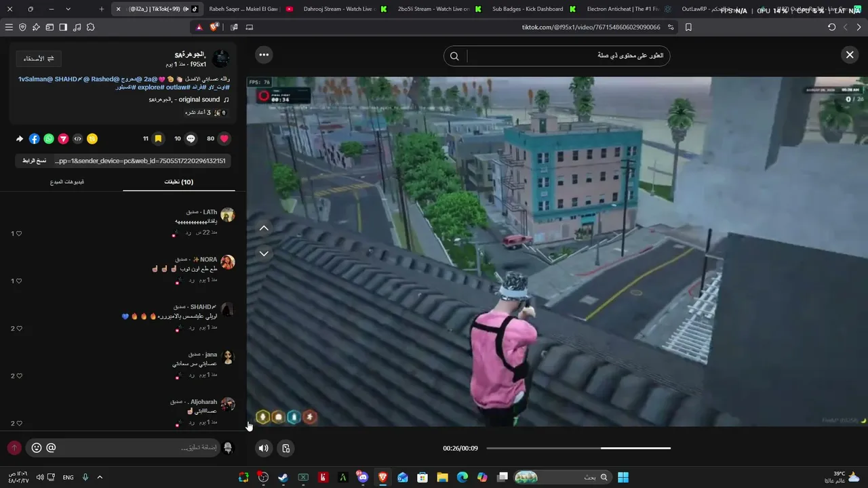The height and width of the screenshot is (488, 868).
Task: Click the TikTok address bar URL
Action: (591, 27)
